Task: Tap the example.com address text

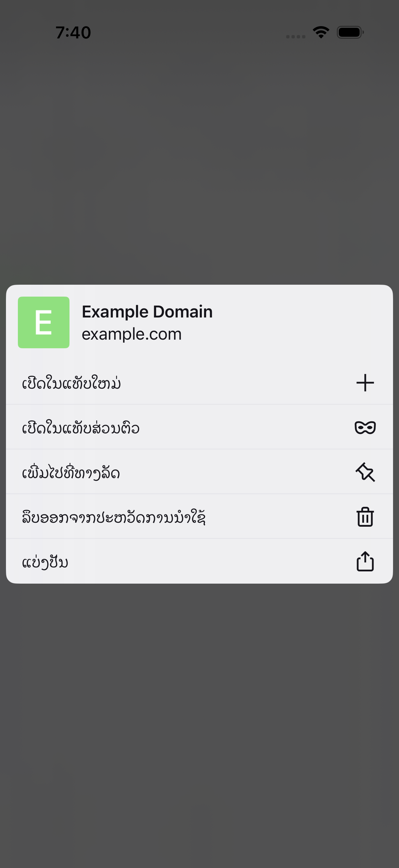Action: click(132, 334)
